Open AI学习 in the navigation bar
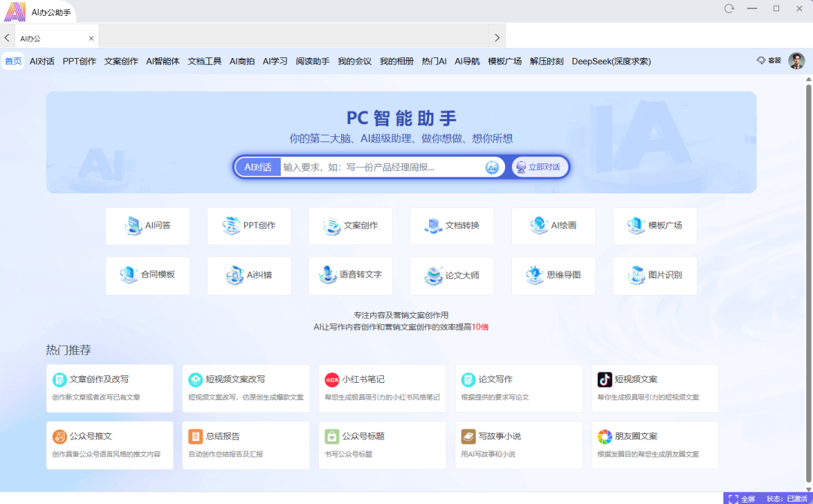This screenshot has width=813, height=504. click(275, 61)
